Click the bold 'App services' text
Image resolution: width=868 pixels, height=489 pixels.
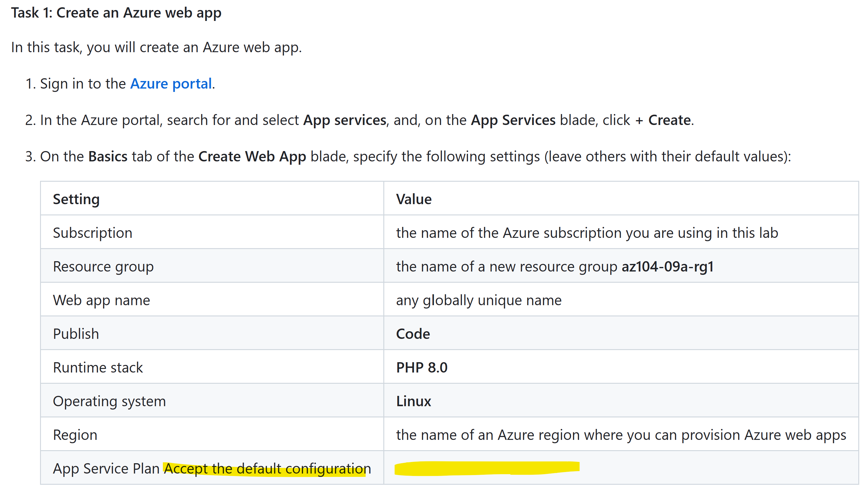[x=344, y=120]
